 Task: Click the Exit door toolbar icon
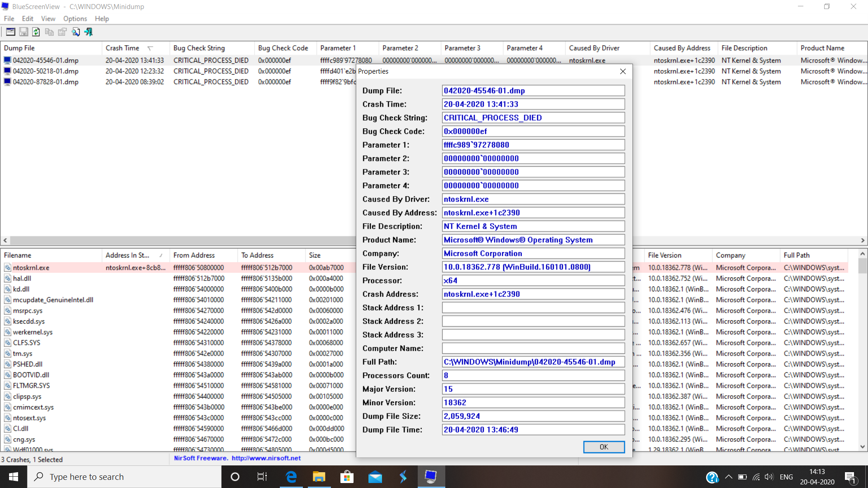pos(89,32)
